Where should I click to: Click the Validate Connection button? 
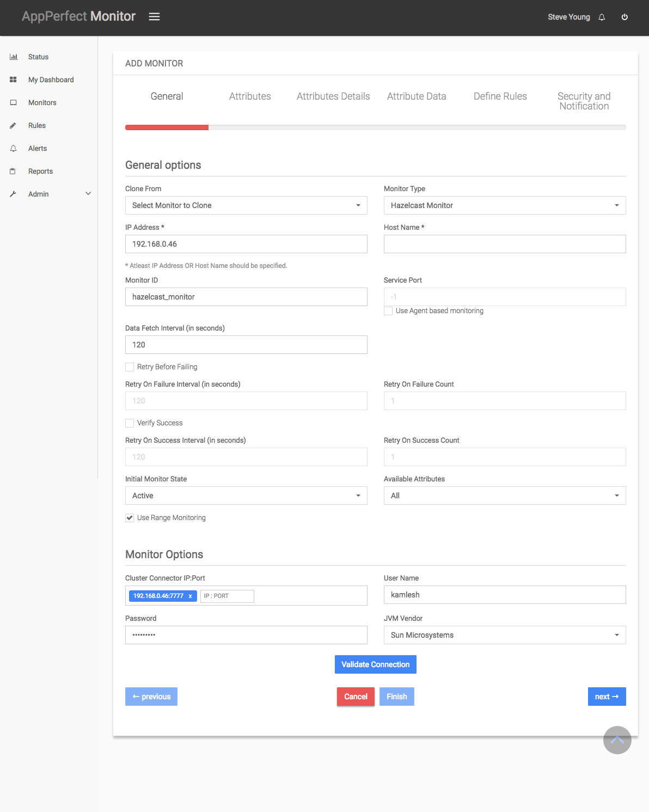pos(375,664)
